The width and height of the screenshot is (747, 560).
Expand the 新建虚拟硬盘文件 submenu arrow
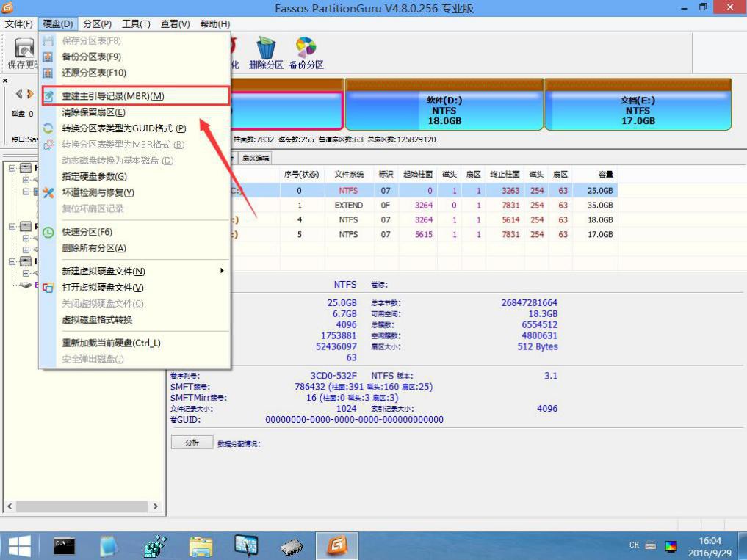223,271
